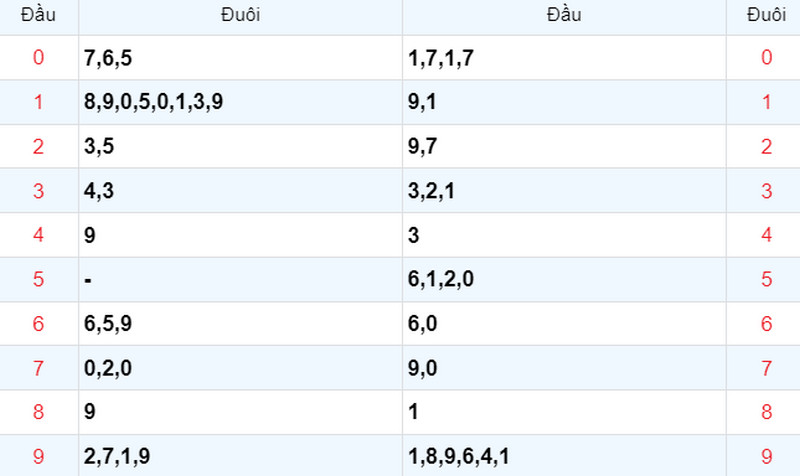This screenshot has height=476, width=800.
Task: Select the cell containing 2,7,1,9
Action: coord(240,456)
